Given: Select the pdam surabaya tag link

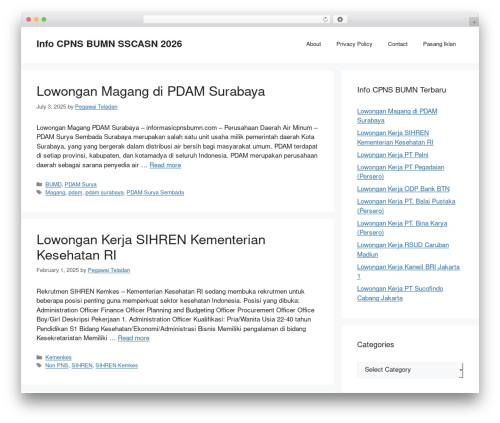Looking at the screenshot, I should [104, 192].
